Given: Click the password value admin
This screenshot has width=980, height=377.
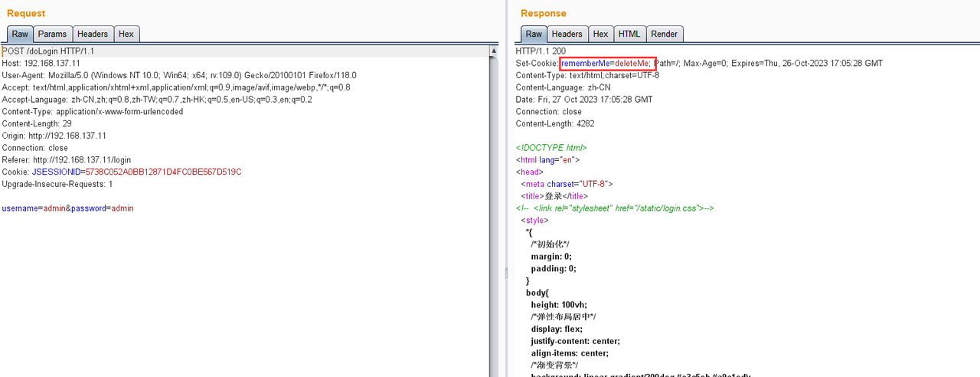Looking at the screenshot, I should click(122, 208).
